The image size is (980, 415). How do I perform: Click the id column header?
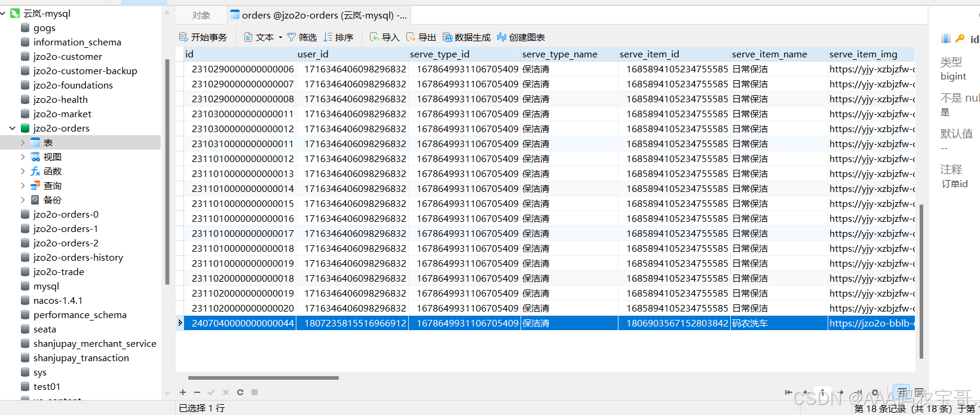240,54
